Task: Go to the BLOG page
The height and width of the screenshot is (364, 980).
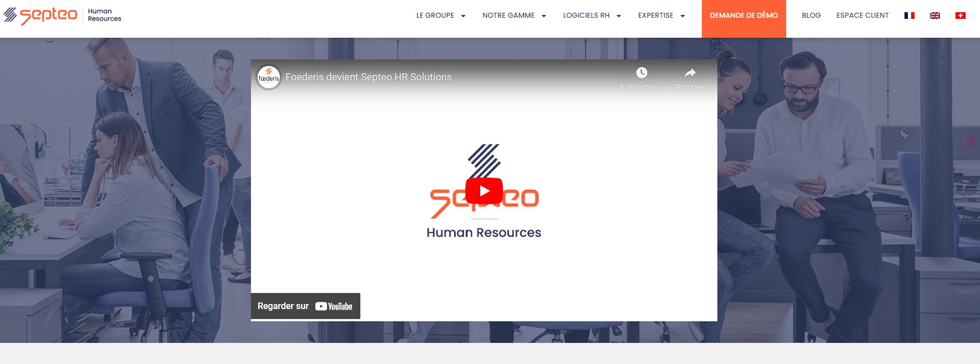Action: pos(811,16)
